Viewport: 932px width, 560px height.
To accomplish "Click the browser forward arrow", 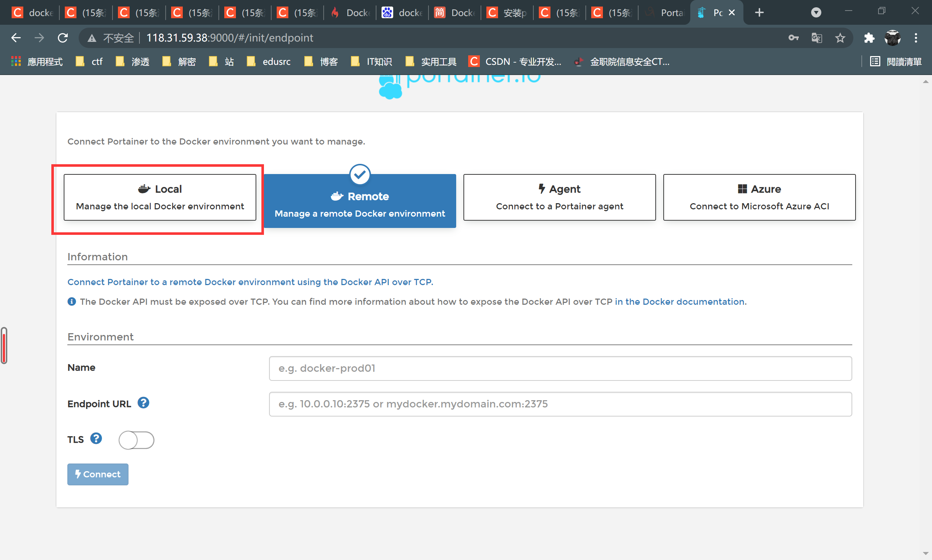I will click(39, 38).
